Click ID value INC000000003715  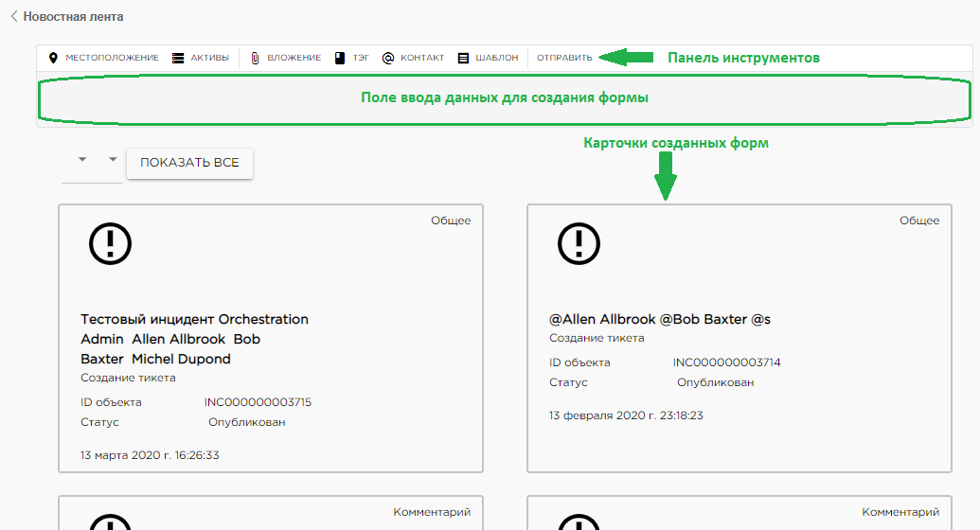(x=258, y=402)
